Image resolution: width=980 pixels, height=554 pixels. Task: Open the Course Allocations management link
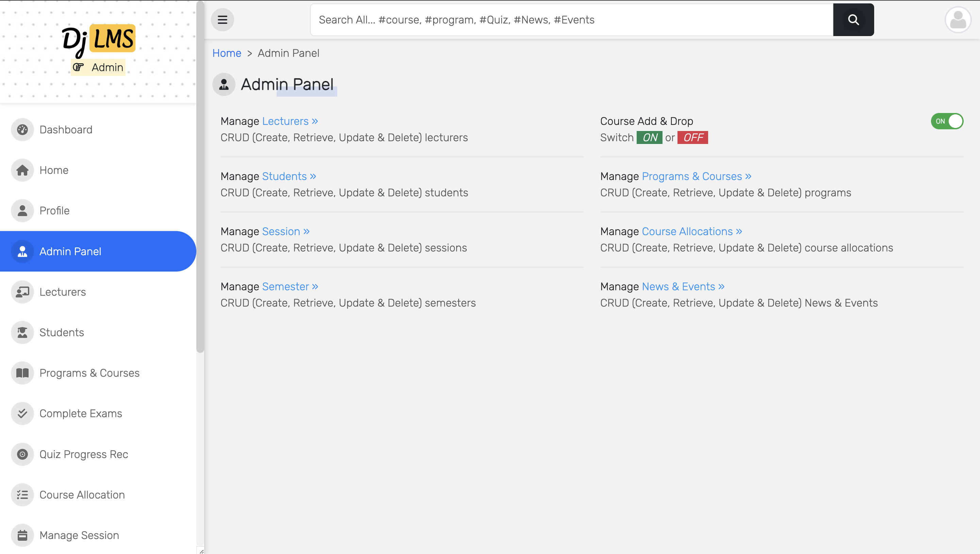(x=692, y=231)
